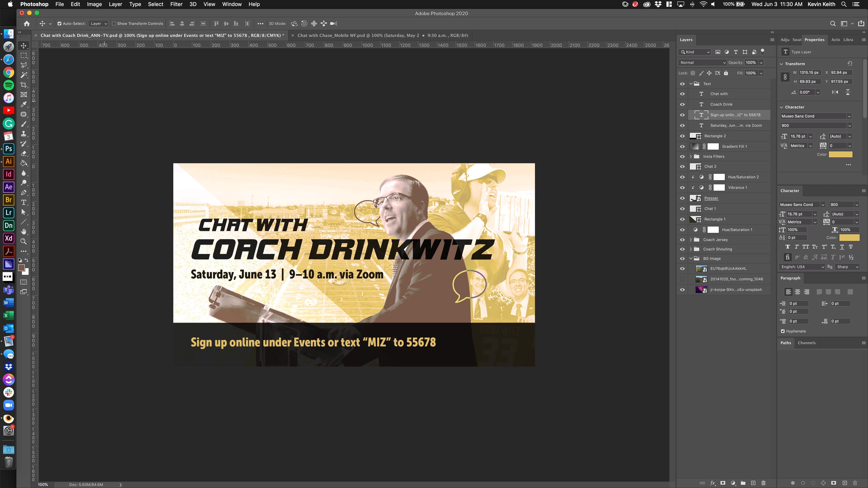Select the Crop tool in toolbar
868x488 pixels.
click(x=24, y=85)
